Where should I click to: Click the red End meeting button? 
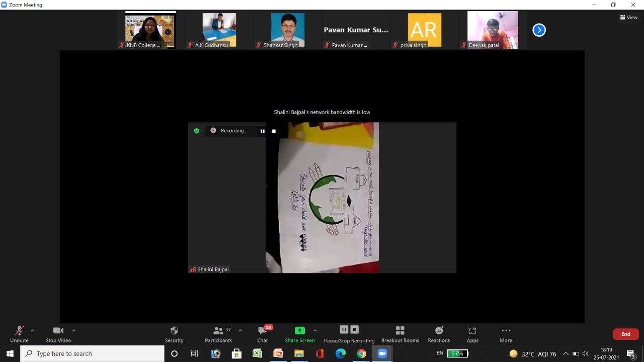[626, 334]
